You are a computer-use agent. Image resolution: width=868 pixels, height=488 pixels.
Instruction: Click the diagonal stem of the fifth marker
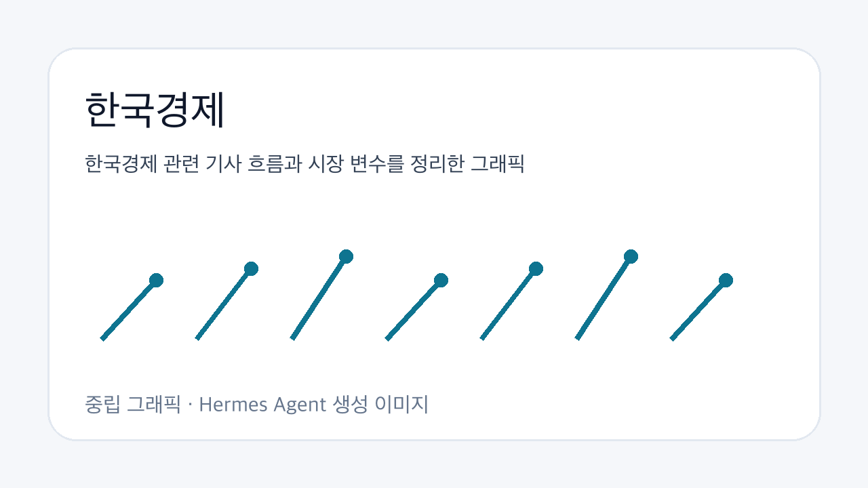[x=509, y=304]
